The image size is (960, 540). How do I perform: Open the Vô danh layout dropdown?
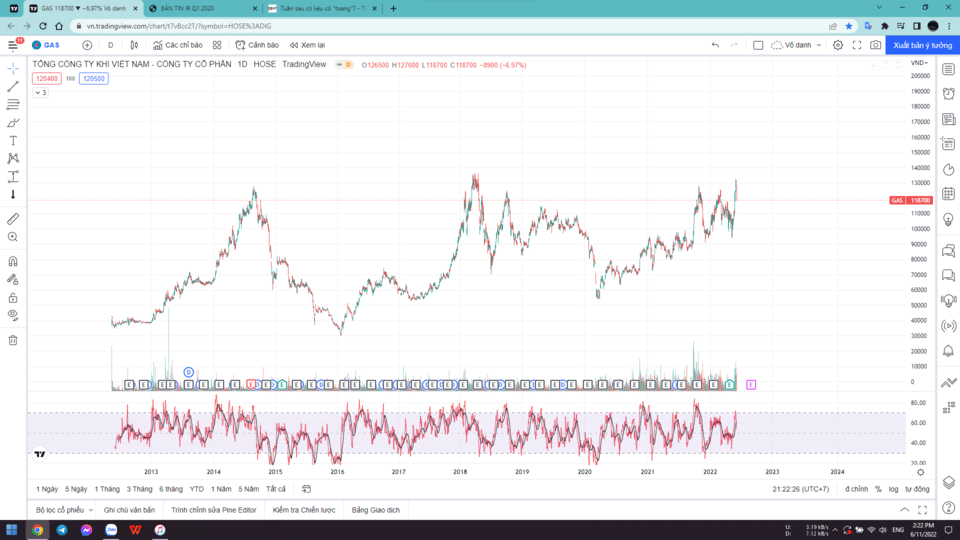click(797, 45)
